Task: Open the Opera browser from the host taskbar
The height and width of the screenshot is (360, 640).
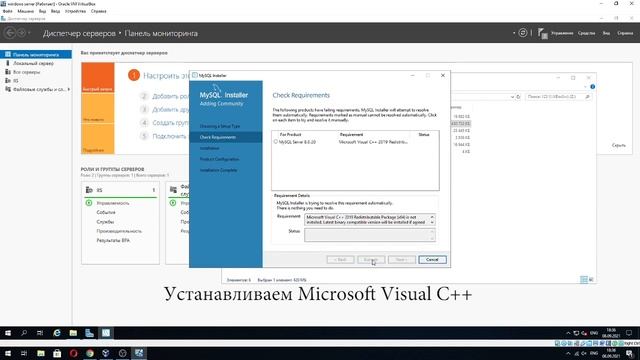Action: coord(73,353)
